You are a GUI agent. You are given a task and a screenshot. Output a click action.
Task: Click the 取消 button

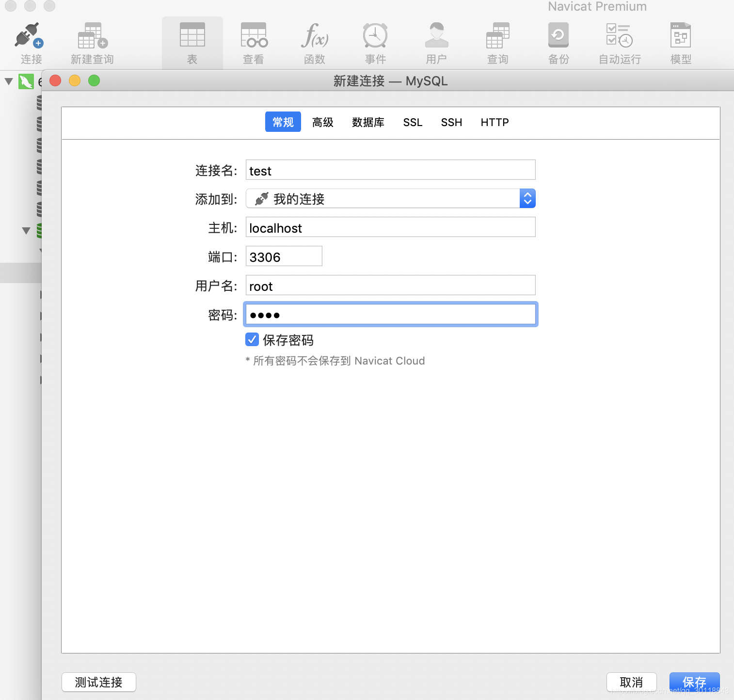[632, 682]
